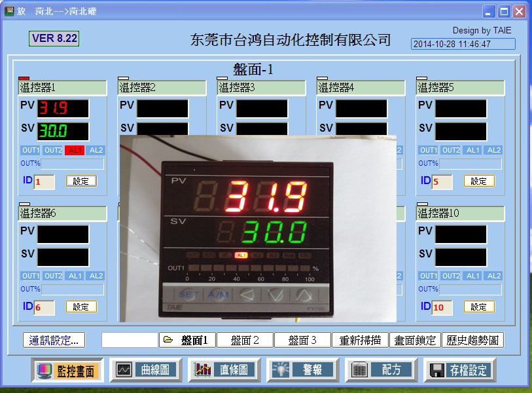The image size is (532, 393).
Task: Click the blank SV display of 溫控器6
Action: [63, 257]
